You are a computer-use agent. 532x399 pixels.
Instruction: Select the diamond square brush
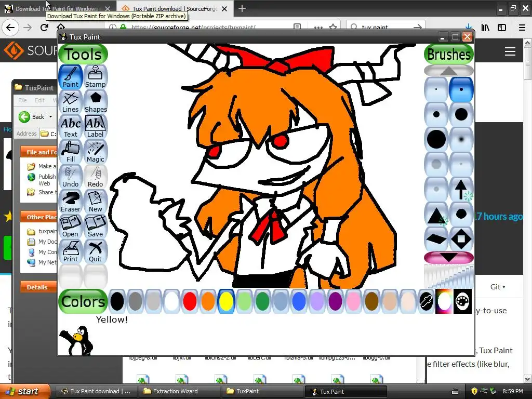461,239
